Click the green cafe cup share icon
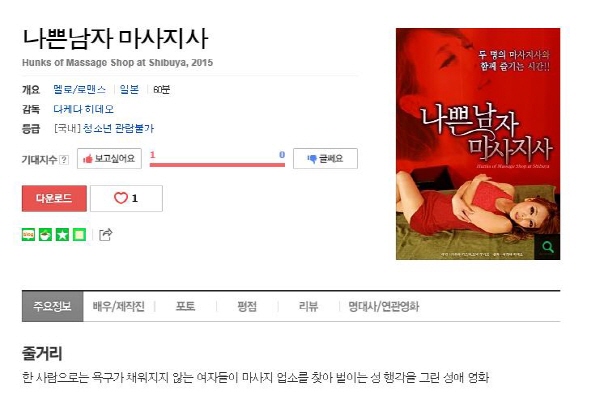 click(45, 235)
